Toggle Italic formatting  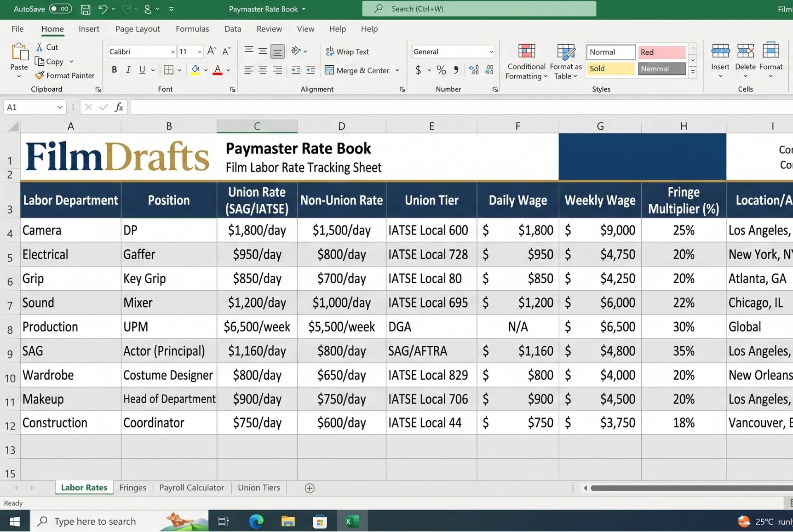[x=128, y=70]
